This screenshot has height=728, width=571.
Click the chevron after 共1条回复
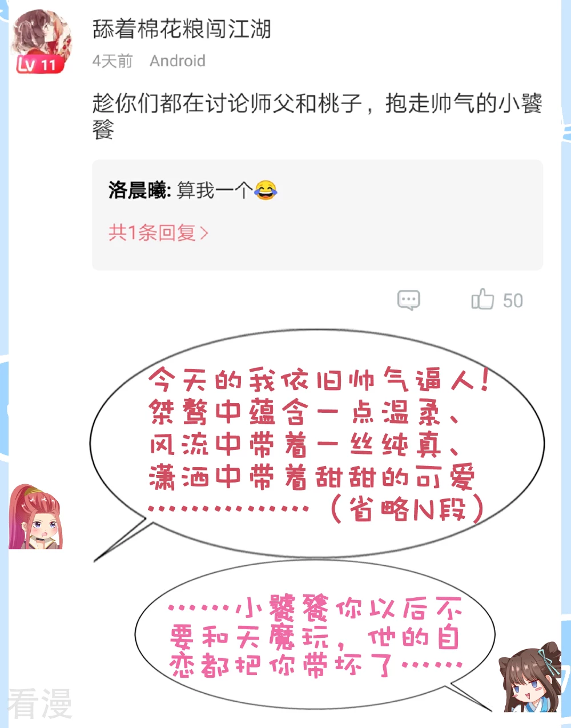(x=204, y=234)
